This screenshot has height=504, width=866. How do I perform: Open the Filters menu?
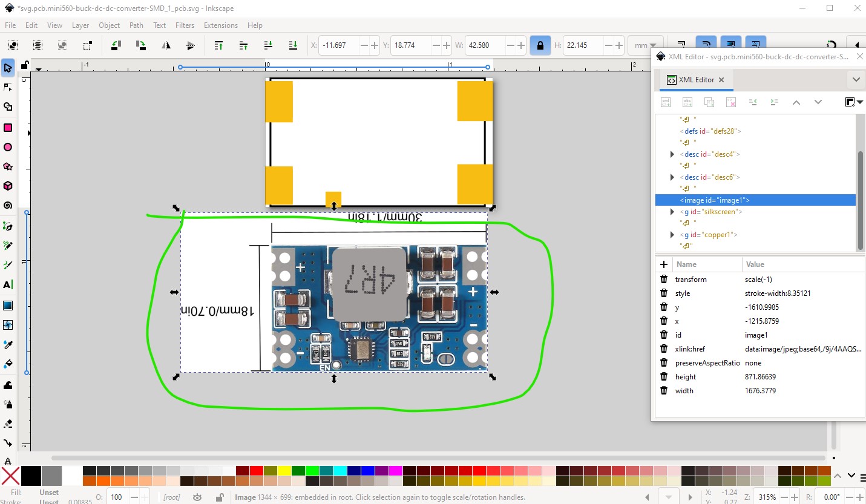(x=185, y=25)
